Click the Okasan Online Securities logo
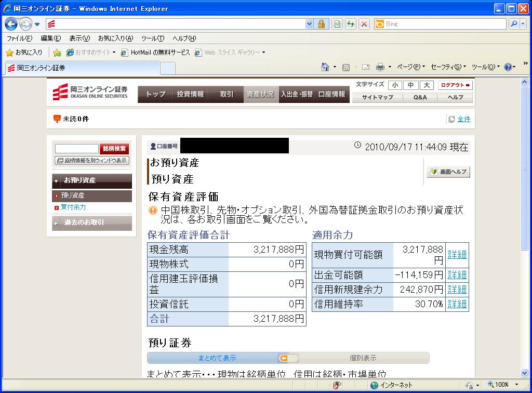Viewport: 532px width, 393px height. pos(90,92)
